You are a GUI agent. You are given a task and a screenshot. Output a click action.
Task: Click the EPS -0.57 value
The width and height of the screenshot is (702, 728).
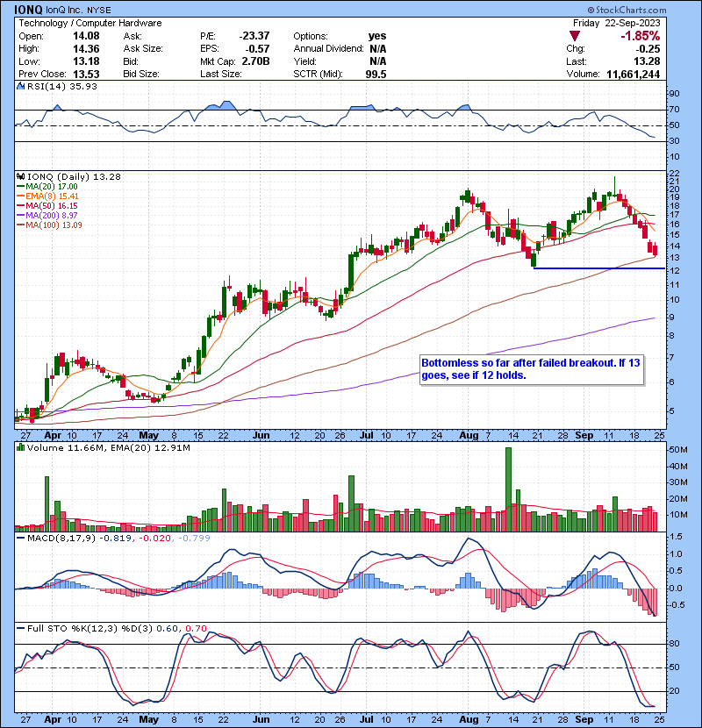258,49
